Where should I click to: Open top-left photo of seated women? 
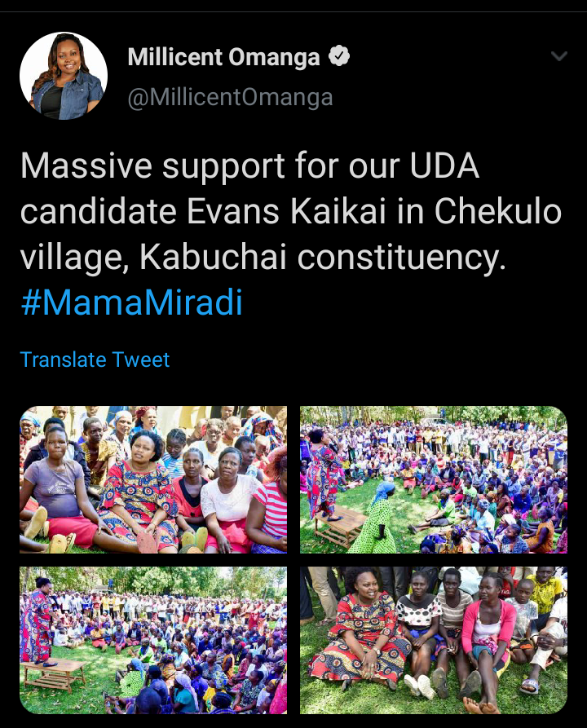[x=153, y=479]
